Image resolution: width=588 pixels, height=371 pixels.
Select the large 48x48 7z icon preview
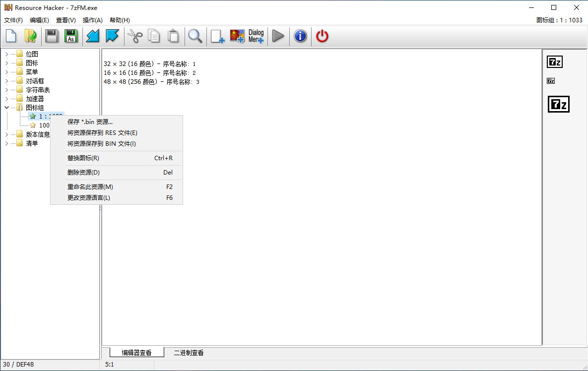point(559,104)
